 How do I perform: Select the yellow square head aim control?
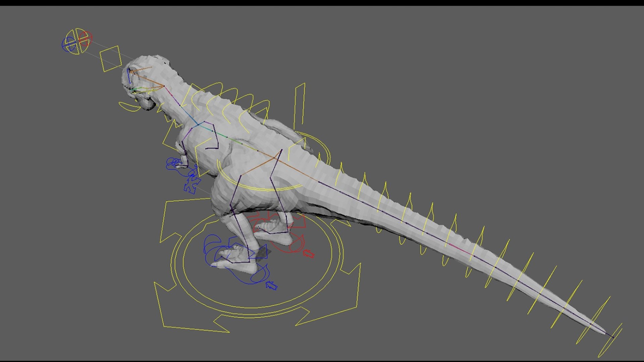click(110, 59)
